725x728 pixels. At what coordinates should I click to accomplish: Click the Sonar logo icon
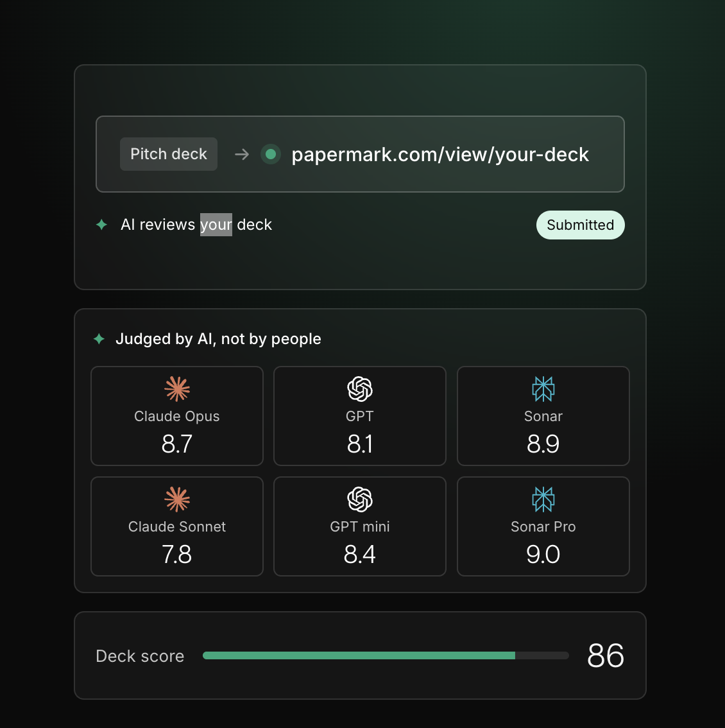pos(543,388)
